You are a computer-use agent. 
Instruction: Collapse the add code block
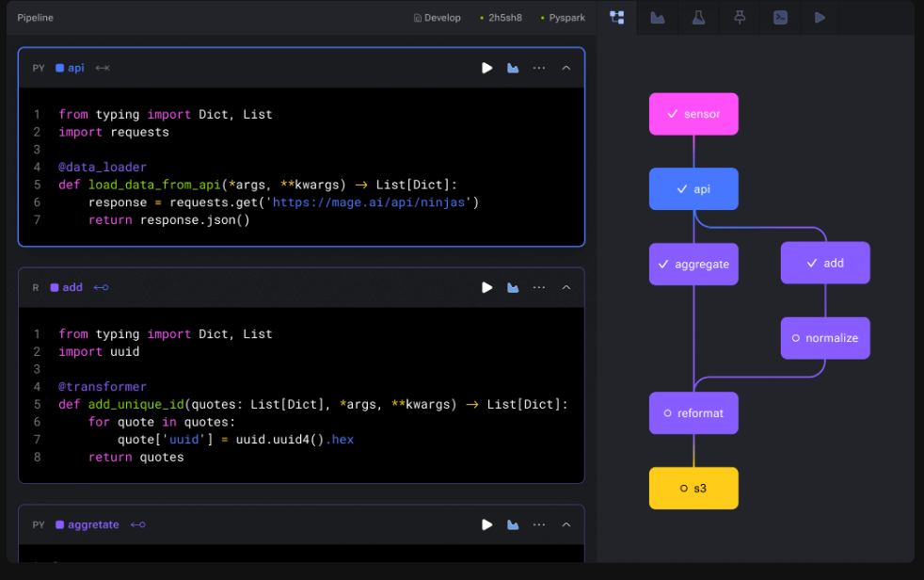point(566,287)
